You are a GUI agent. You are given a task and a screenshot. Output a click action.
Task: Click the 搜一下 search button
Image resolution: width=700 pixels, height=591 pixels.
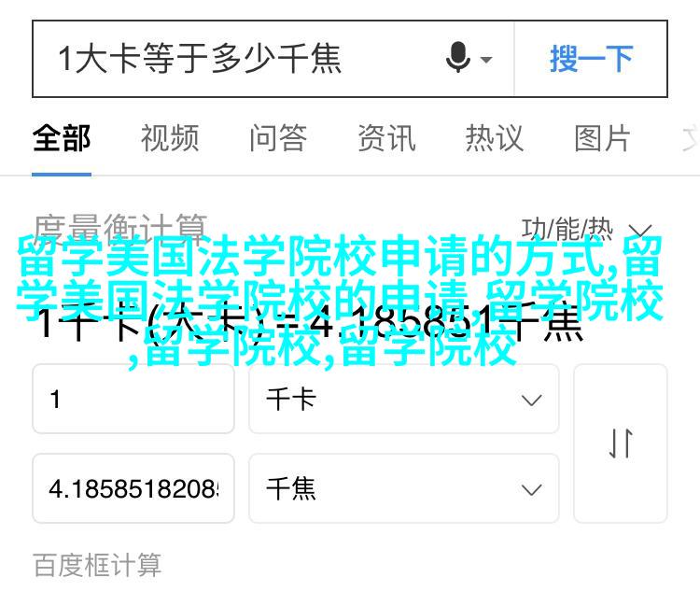point(591,59)
